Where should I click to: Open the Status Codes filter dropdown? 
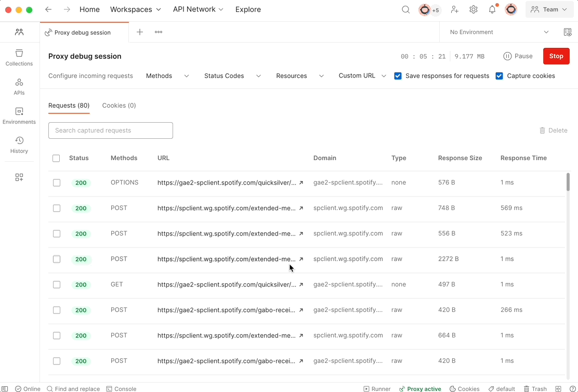point(232,75)
